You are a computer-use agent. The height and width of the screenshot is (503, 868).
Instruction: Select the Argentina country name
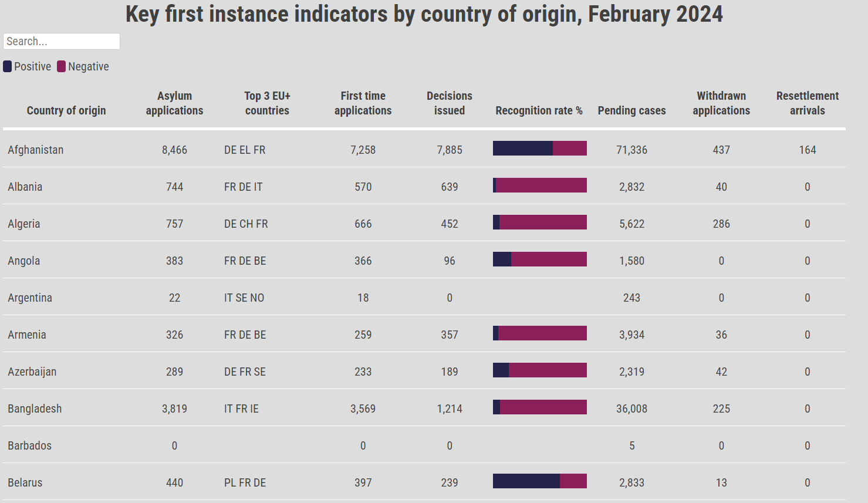30,298
